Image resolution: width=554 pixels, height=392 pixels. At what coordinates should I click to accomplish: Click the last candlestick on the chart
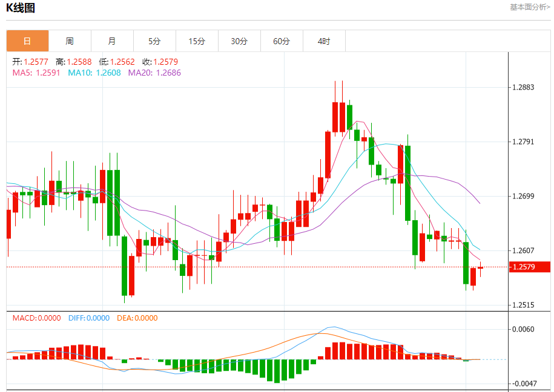click(x=481, y=269)
